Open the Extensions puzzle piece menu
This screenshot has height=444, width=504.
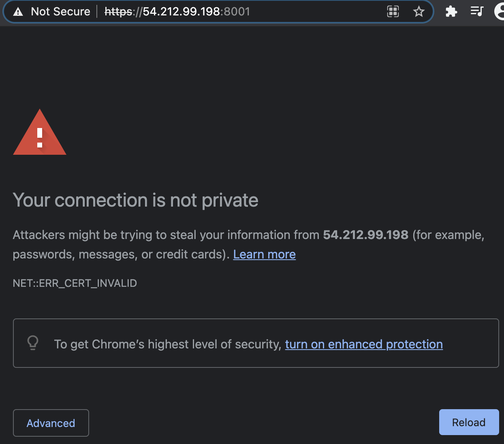pos(451,11)
